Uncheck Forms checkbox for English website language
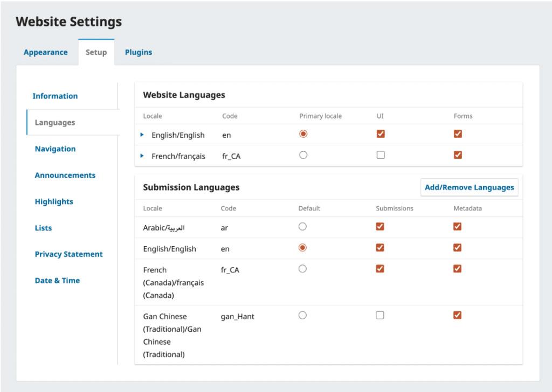552x392 pixels. [x=458, y=134]
